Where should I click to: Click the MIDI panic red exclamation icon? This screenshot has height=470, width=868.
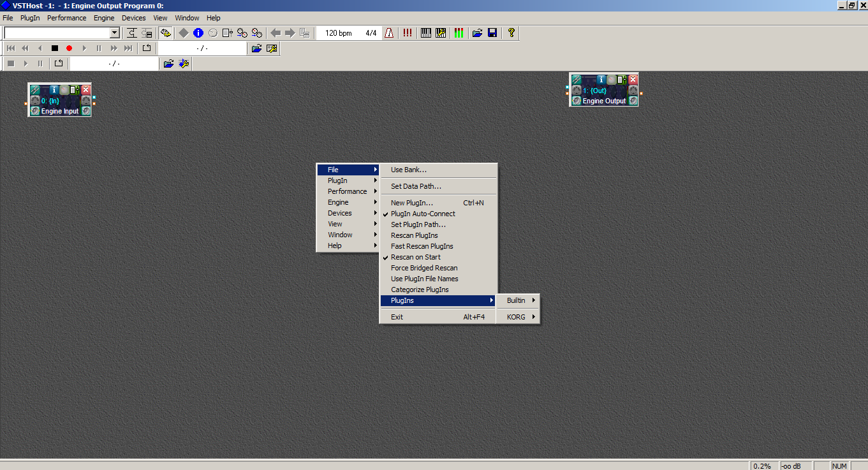click(408, 33)
